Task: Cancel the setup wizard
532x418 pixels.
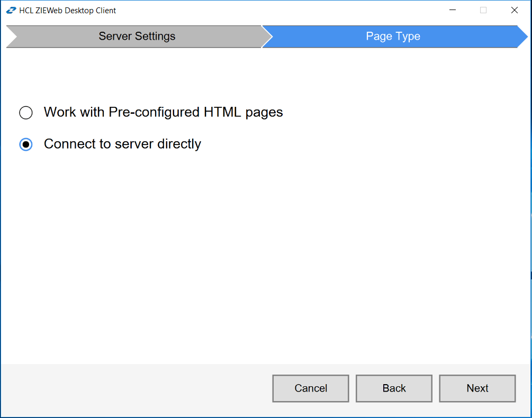Action: (x=310, y=388)
